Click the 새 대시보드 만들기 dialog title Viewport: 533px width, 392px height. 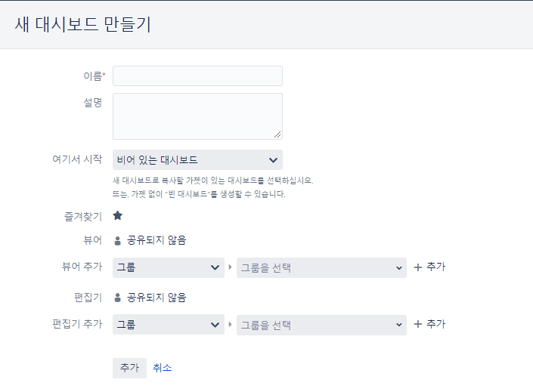pyautogui.click(x=83, y=24)
